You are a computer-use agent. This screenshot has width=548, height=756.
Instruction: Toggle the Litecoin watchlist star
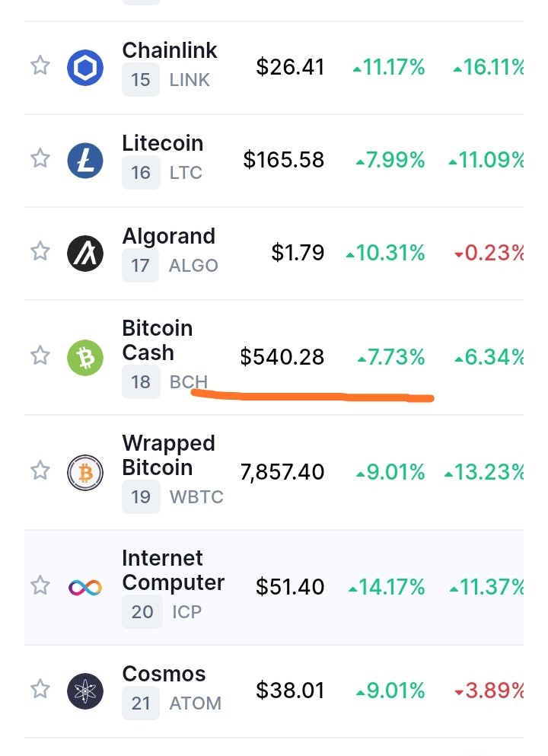pos(40,158)
